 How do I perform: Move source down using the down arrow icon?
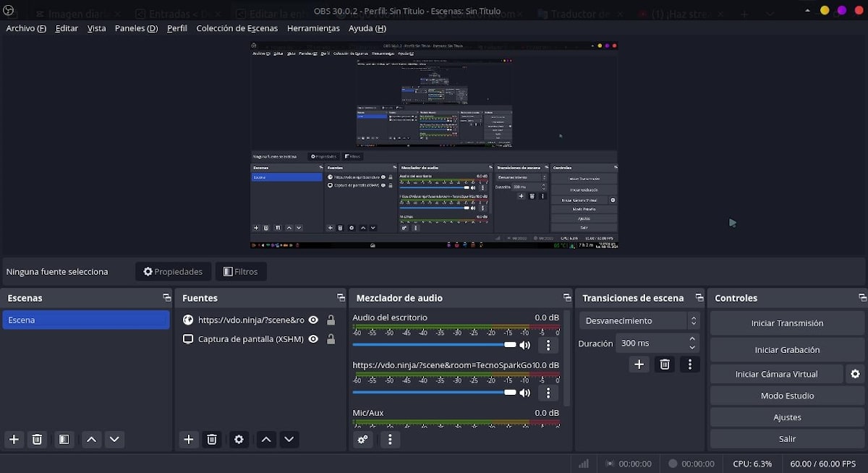(x=289, y=439)
